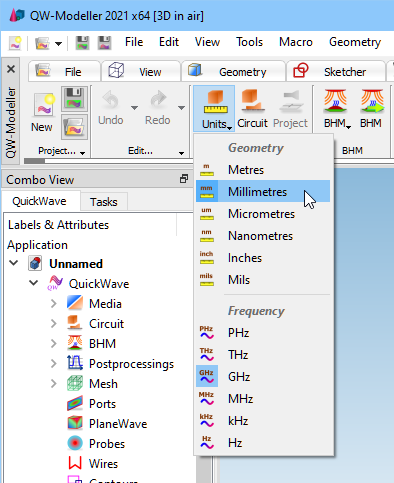
Task: Select the Ports item in tree
Action: (102, 404)
